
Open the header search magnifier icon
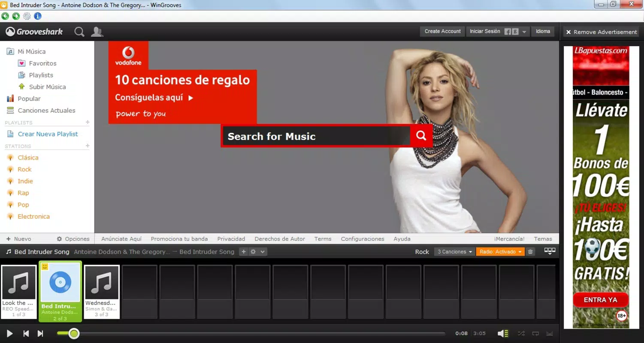(79, 32)
